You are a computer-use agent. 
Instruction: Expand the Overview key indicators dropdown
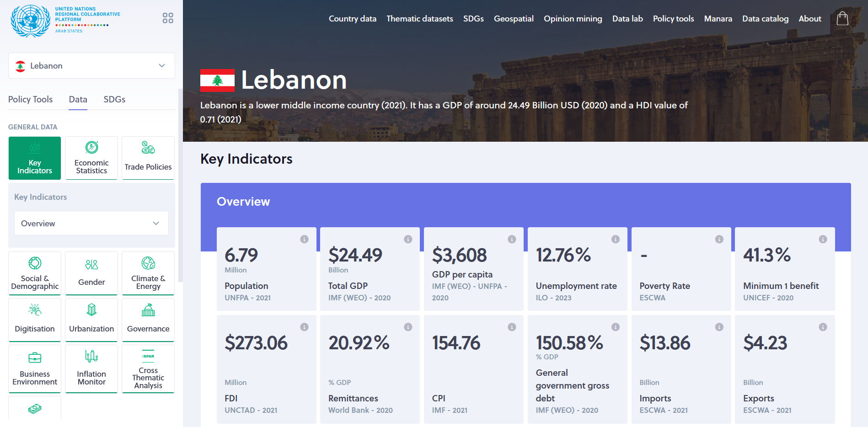click(91, 224)
